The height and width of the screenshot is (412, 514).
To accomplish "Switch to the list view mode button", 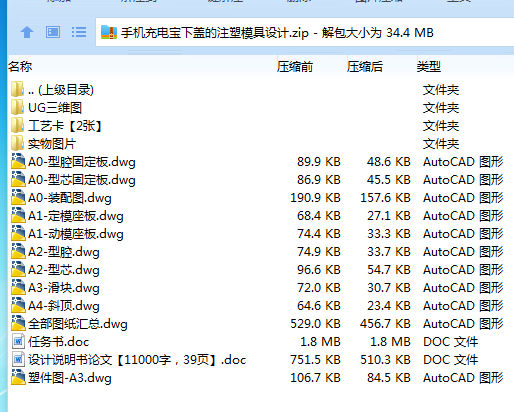I will coord(79,32).
